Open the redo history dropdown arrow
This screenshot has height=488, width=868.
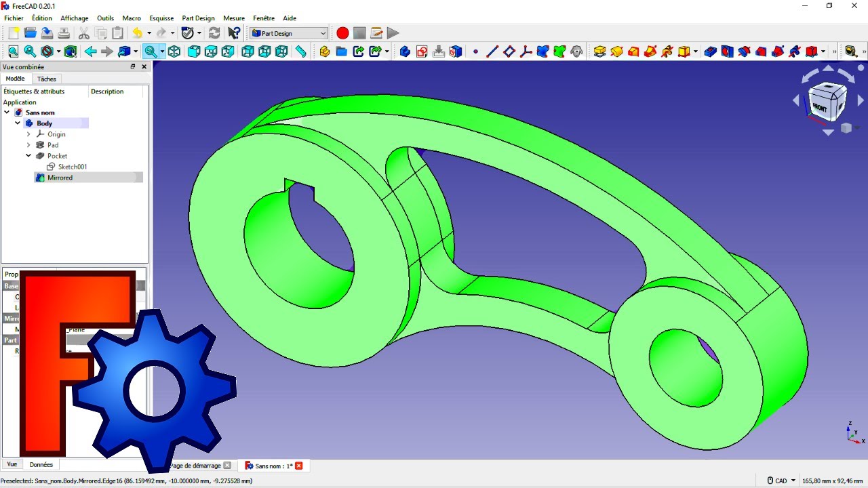click(172, 33)
